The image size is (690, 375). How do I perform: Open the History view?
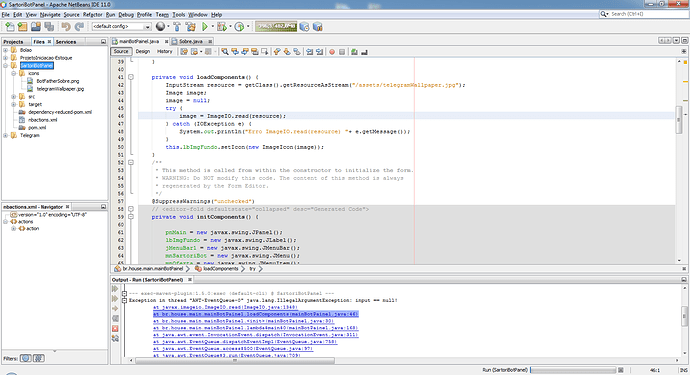click(165, 51)
